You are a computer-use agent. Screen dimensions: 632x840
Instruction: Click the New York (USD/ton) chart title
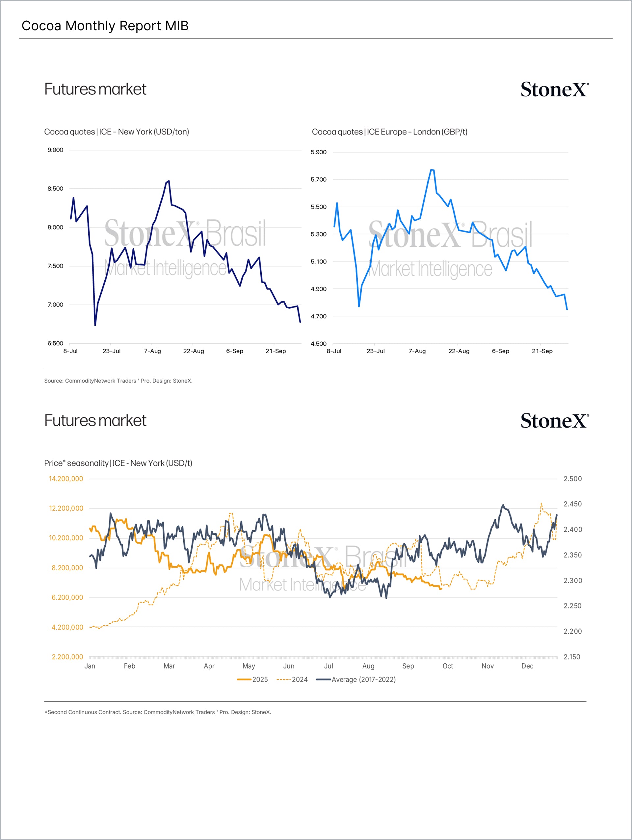[116, 132]
